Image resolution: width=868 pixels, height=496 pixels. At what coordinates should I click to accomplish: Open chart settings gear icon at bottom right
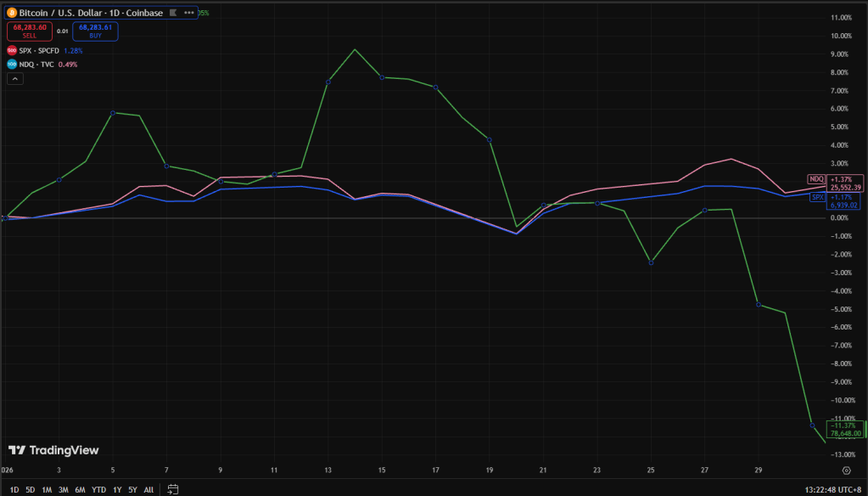[846, 470]
